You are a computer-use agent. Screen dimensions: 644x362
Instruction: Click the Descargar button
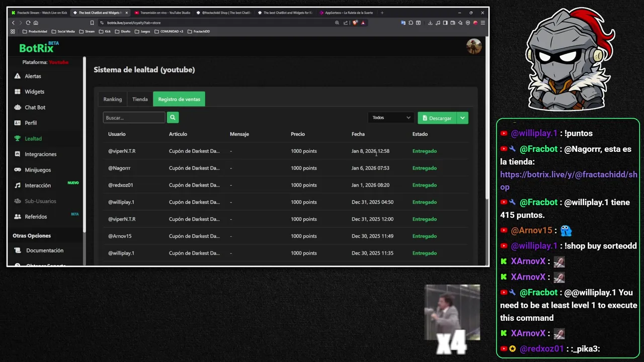pyautogui.click(x=437, y=118)
